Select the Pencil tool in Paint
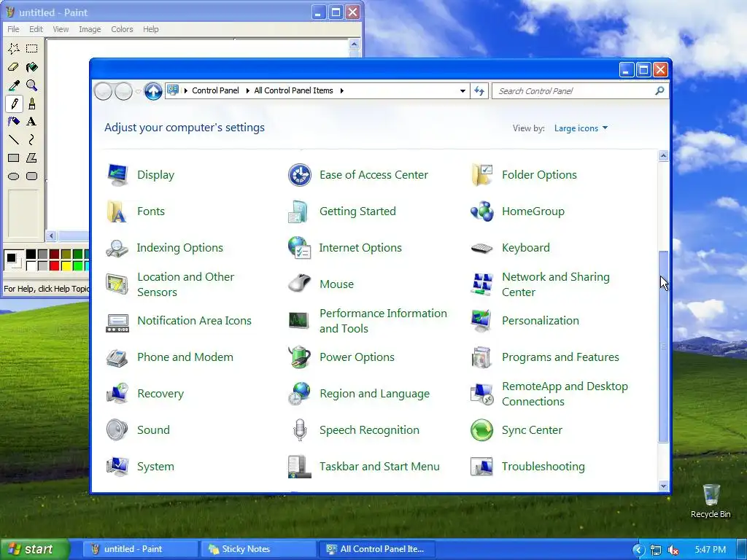The height and width of the screenshot is (560, 747). point(14,104)
